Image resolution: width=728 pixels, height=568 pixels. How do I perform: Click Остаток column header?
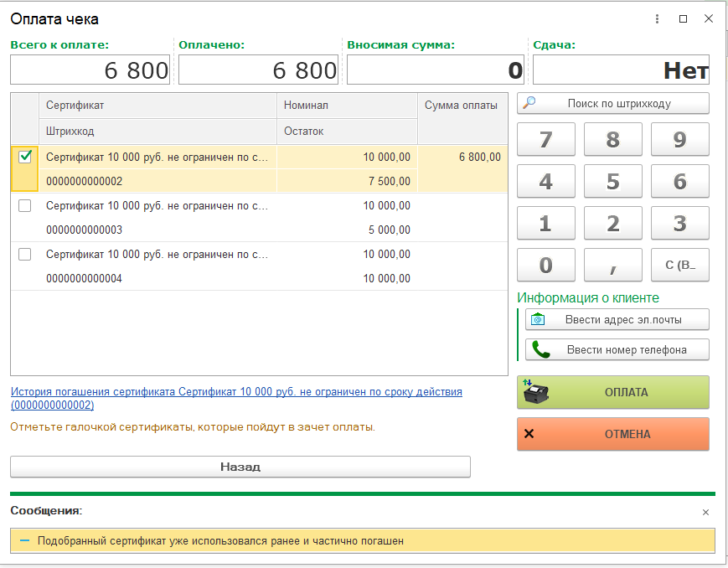(347, 132)
